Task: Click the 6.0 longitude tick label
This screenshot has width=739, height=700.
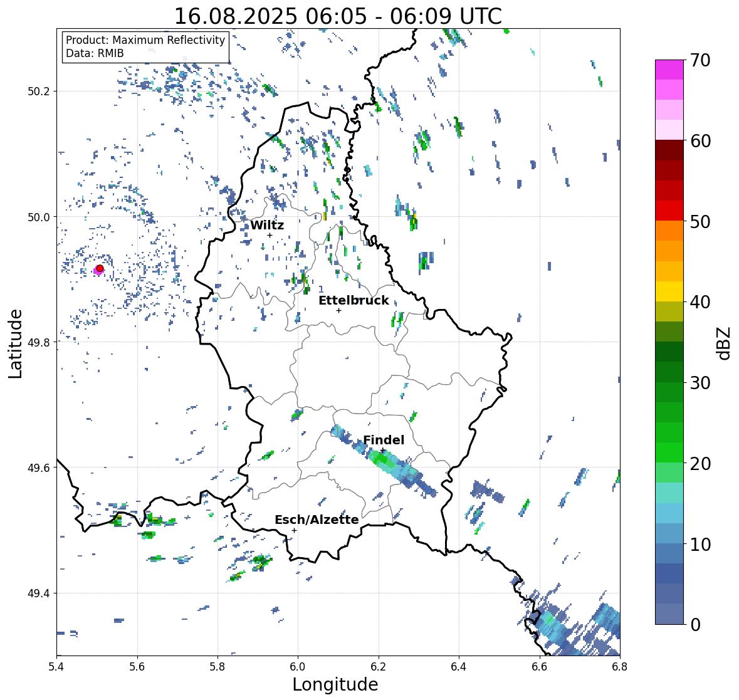Action: 298,667
